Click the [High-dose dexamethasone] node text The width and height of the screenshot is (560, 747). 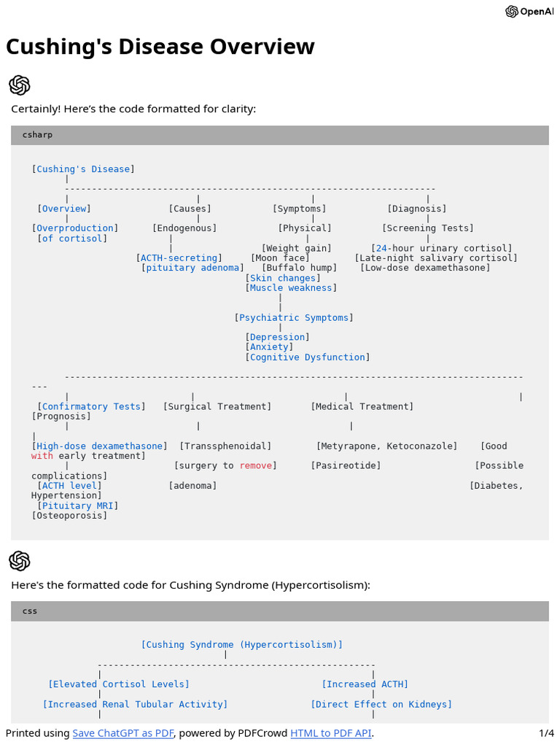(x=100, y=446)
